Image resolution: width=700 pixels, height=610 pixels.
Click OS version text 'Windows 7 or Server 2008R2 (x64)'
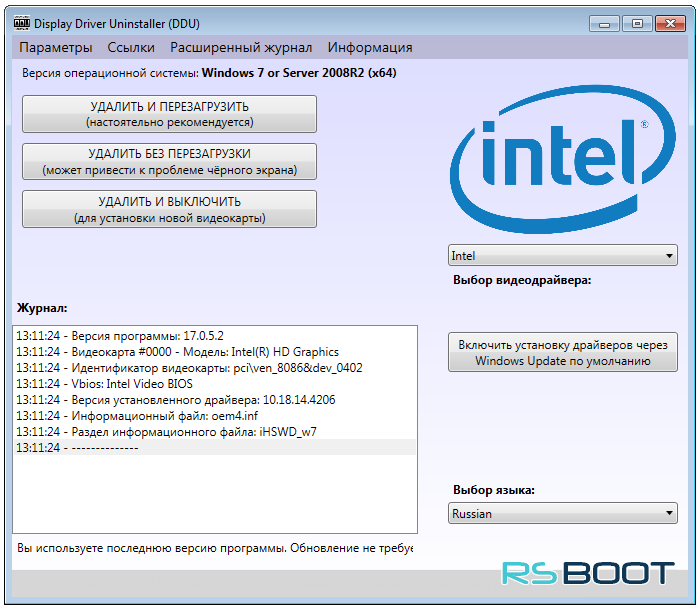299,73
